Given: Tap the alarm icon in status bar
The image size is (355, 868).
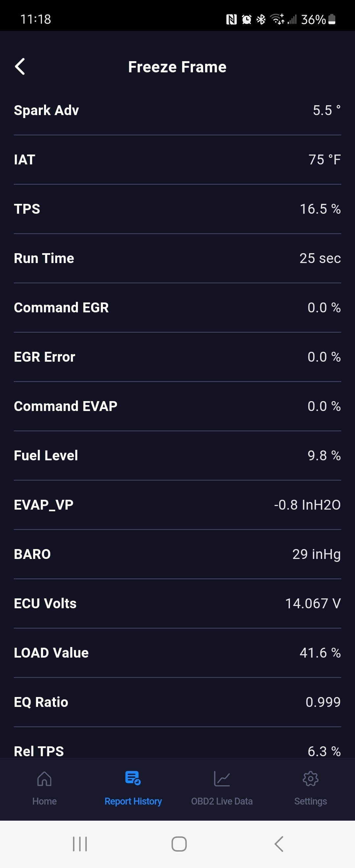Looking at the screenshot, I should (x=247, y=19).
